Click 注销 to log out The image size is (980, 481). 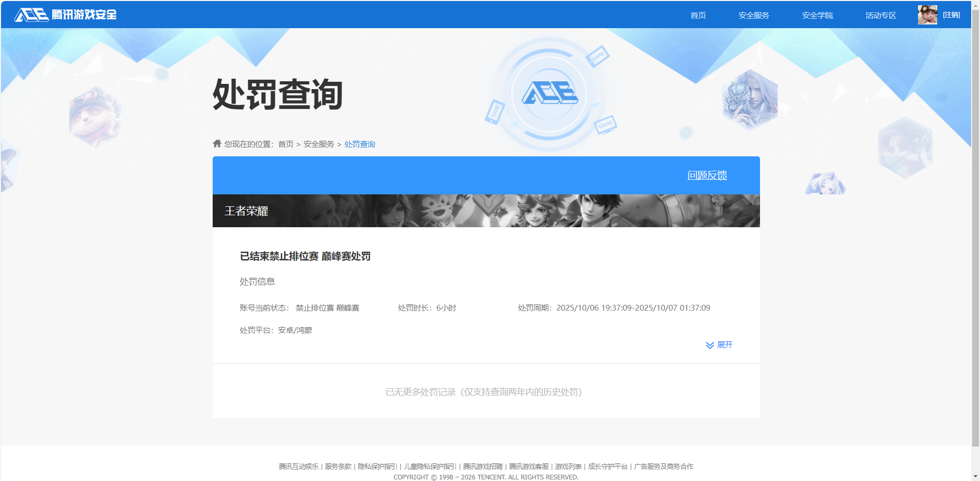(x=952, y=15)
